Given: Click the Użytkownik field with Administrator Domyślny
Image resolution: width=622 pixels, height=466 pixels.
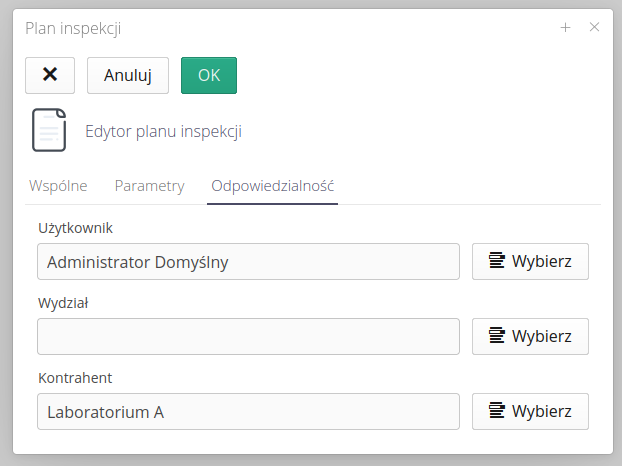Looking at the screenshot, I should pyautogui.click(x=248, y=262).
